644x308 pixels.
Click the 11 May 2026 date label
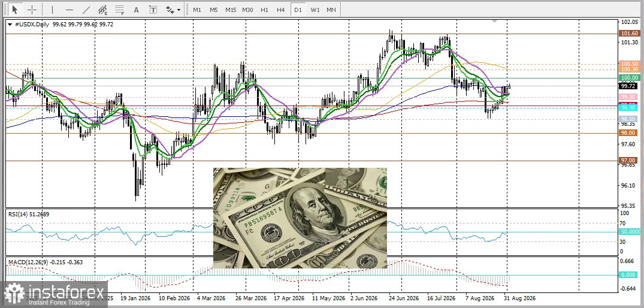click(327, 297)
